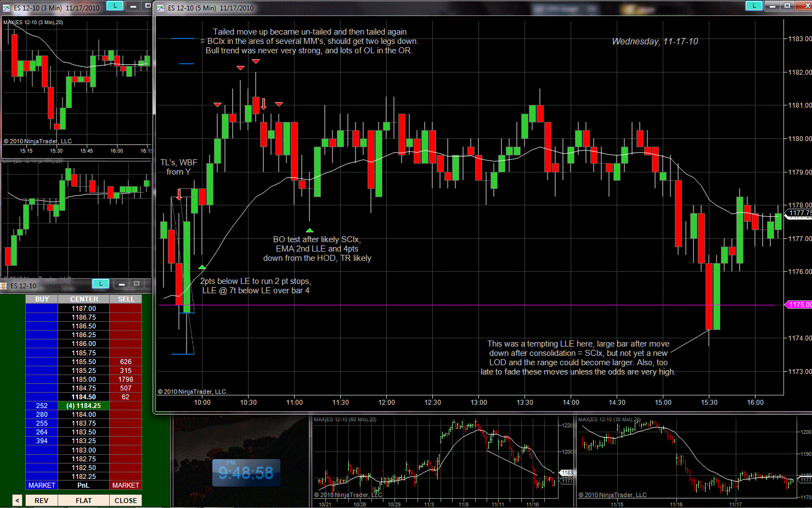
Task: Click the NinjaTrader chart icon in the 3 Min title bar
Action: click(x=6, y=8)
